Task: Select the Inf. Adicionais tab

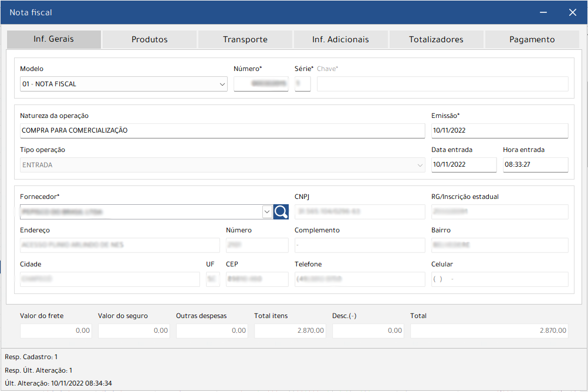Action: pyautogui.click(x=340, y=39)
